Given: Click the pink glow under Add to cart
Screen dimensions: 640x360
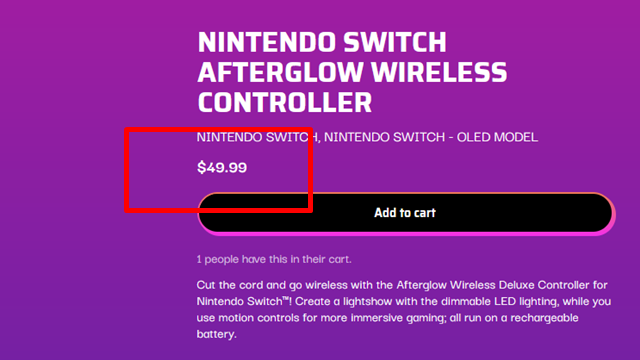Looking at the screenshot, I should (406, 233).
